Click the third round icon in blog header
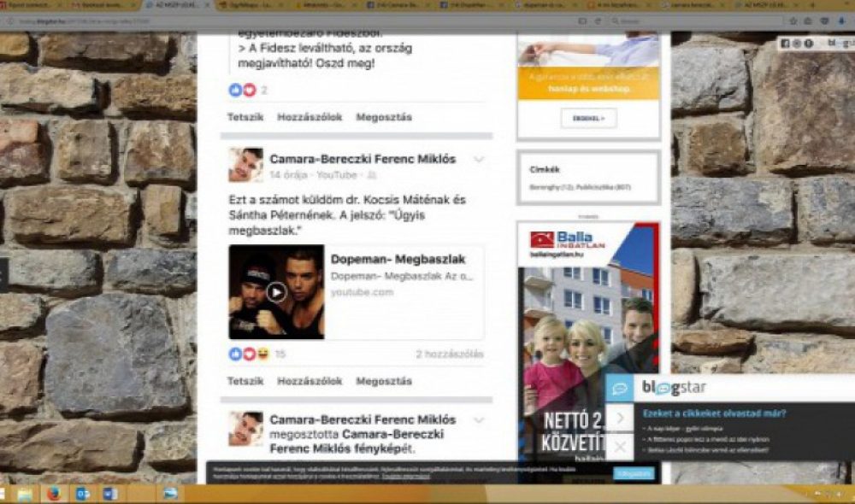 click(x=809, y=43)
